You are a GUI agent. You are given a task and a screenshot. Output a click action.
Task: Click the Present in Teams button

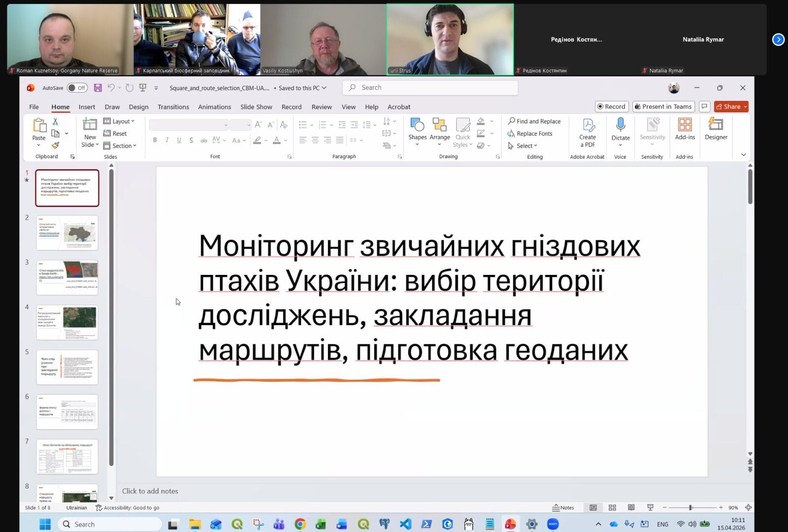pyautogui.click(x=663, y=106)
